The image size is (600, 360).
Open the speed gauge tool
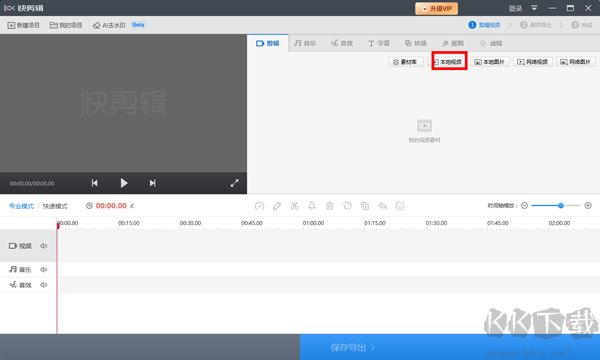[x=259, y=206]
